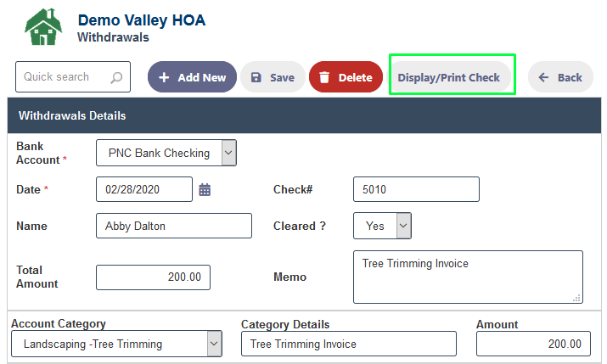Click the Name field Abby Dalton
Screen dimensions: 607x364
click(x=174, y=226)
